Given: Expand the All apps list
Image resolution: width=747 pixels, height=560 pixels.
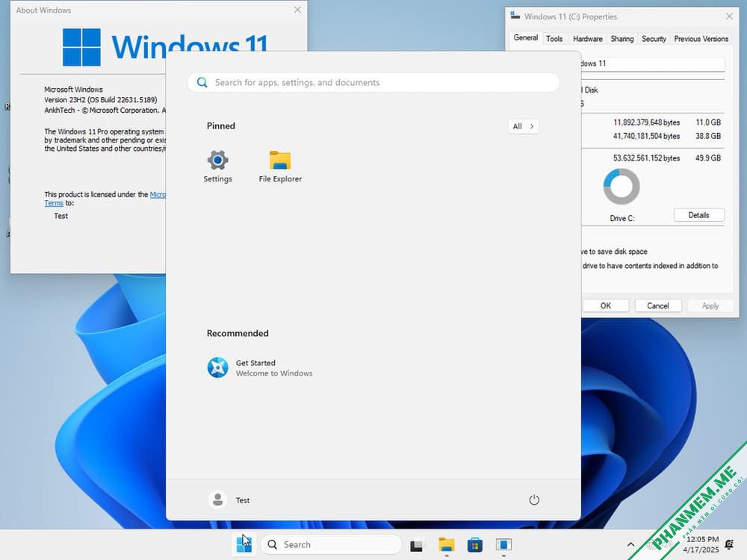Looking at the screenshot, I should point(523,126).
